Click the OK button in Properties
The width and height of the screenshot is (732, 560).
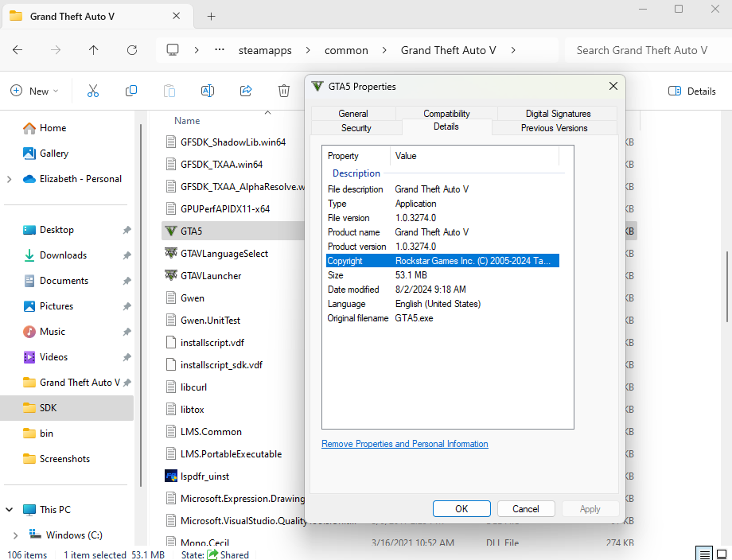[x=461, y=509]
